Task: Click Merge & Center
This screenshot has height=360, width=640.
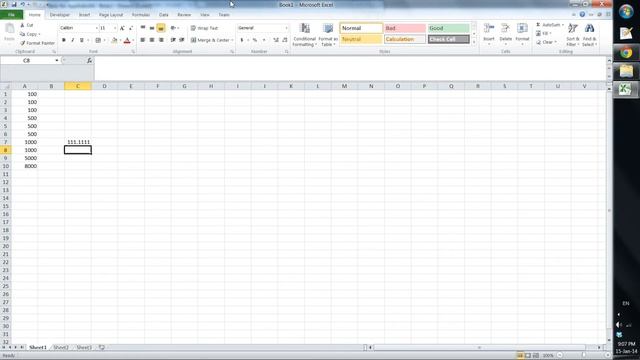Action: (x=210, y=40)
